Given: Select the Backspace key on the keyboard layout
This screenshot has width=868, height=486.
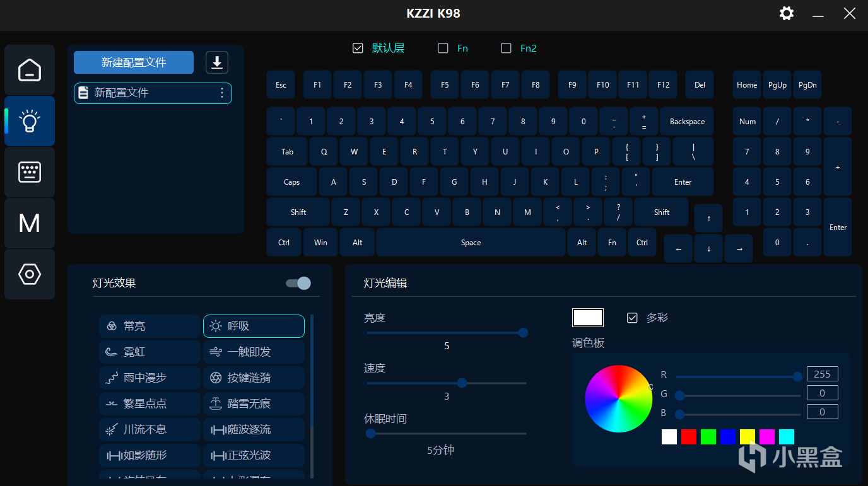Looking at the screenshot, I should coord(687,122).
